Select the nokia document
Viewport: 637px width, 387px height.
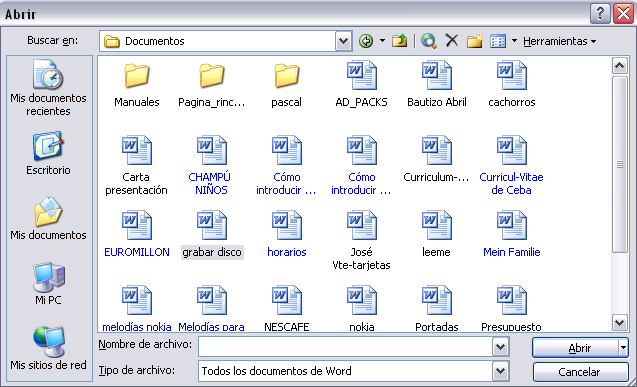click(x=362, y=309)
